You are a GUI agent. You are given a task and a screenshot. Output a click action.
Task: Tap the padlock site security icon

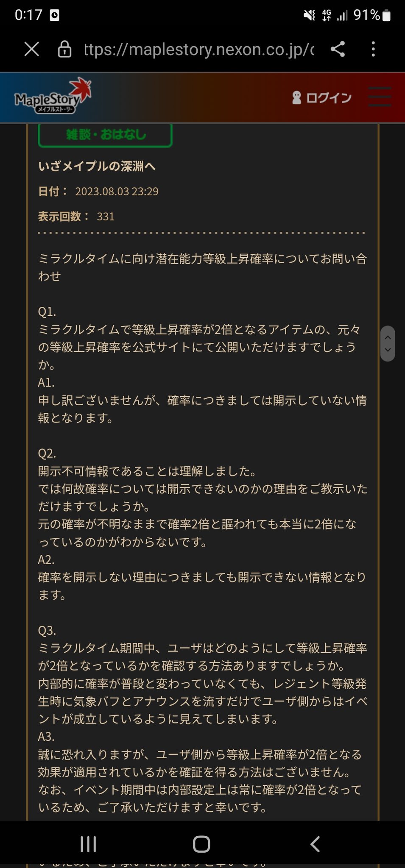pos(64,49)
